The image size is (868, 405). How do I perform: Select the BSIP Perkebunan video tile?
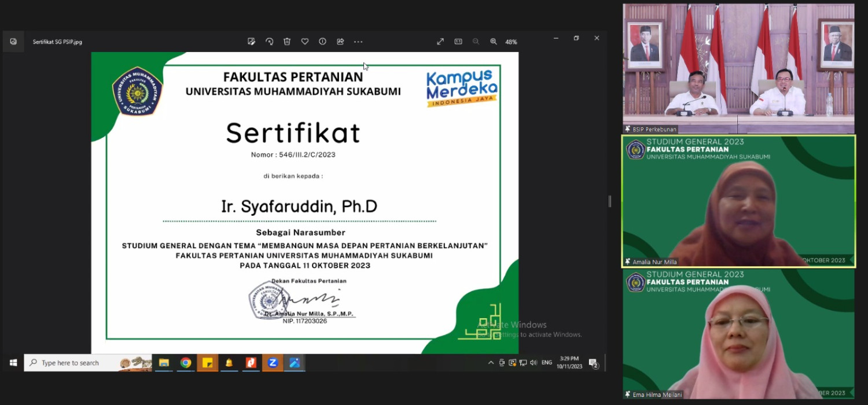pyautogui.click(x=738, y=69)
